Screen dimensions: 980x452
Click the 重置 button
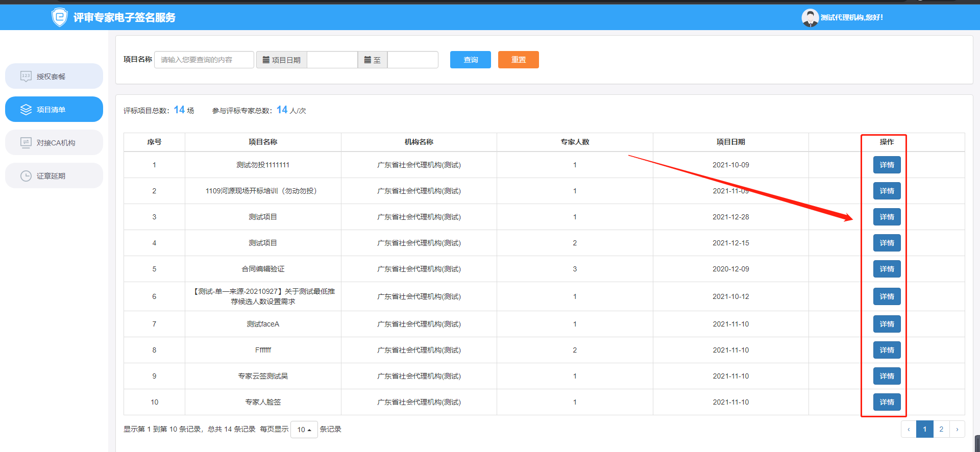(x=519, y=60)
